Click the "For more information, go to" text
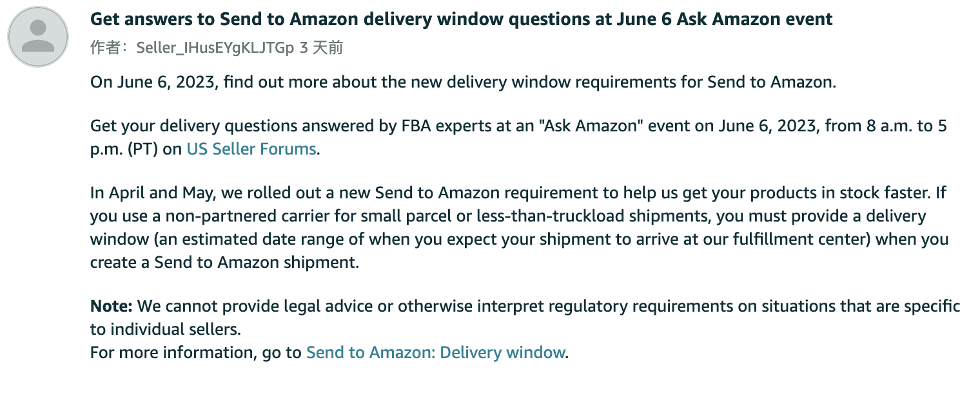The height and width of the screenshot is (407, 980). click(196, 352)
